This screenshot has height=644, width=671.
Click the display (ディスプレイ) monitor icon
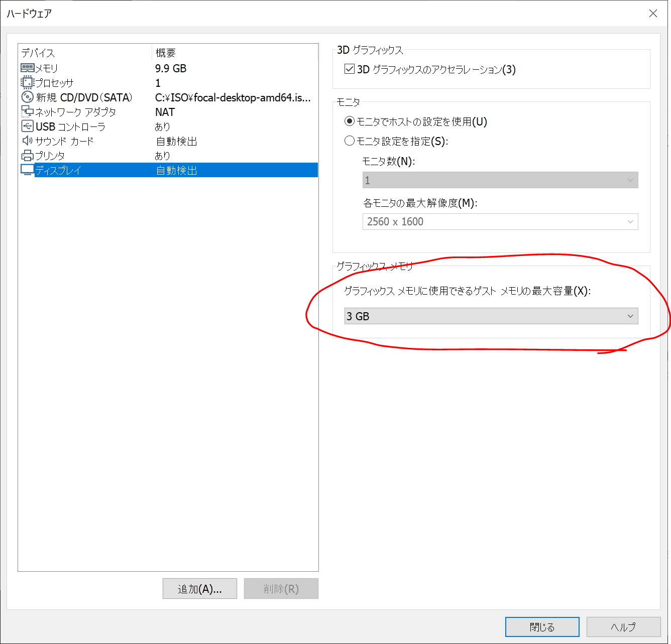pos(27,170)
